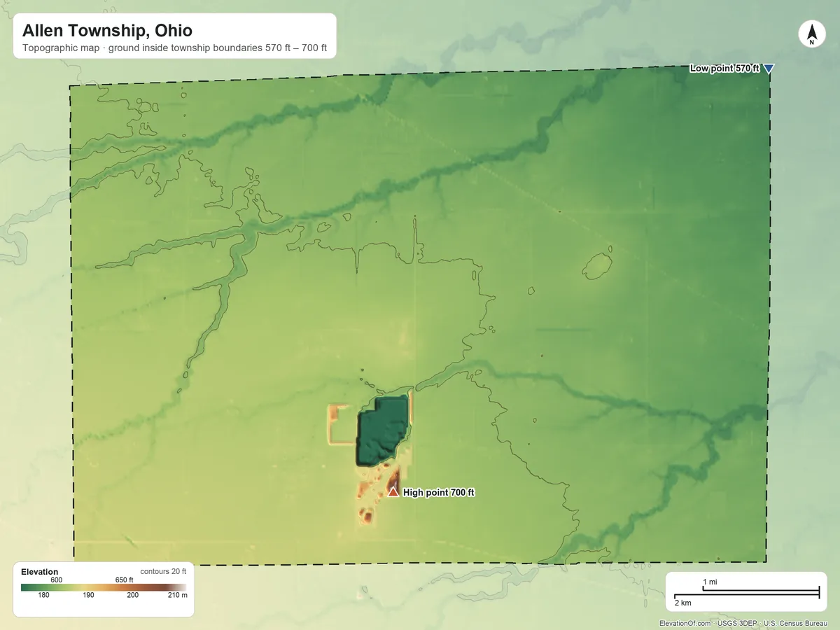Screen dimensions: 840x630
Task: Click the north arrow compass icon
Action: click(x=812, y=34)
